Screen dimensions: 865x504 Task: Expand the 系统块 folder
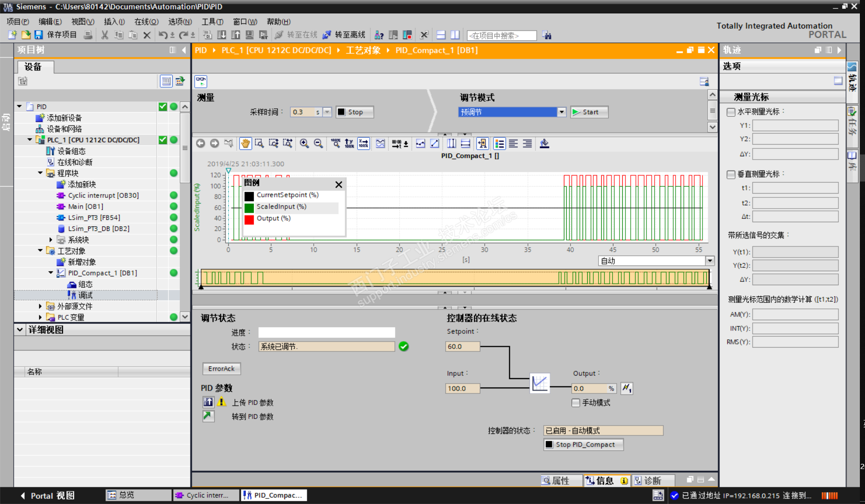pos(50,240)
